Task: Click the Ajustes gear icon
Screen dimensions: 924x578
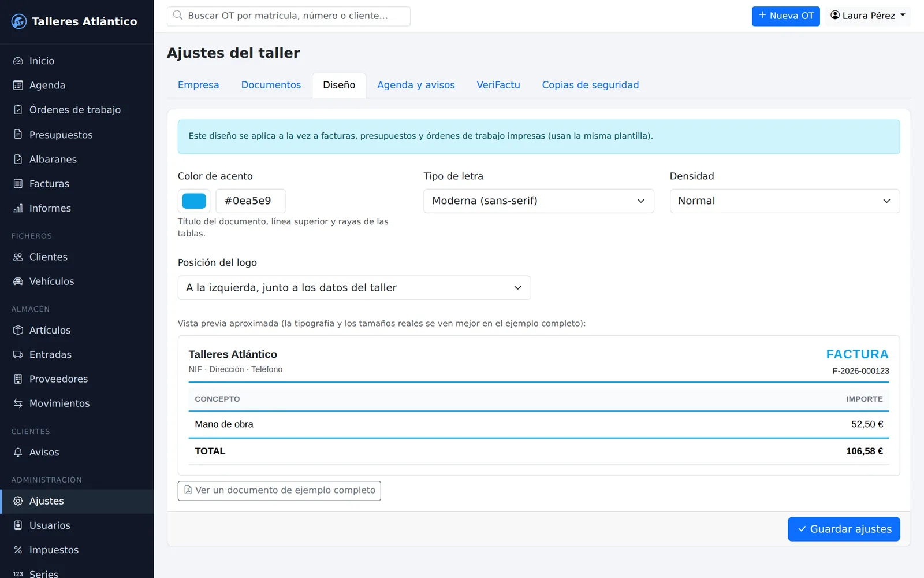Action: [x=18, y=501]
